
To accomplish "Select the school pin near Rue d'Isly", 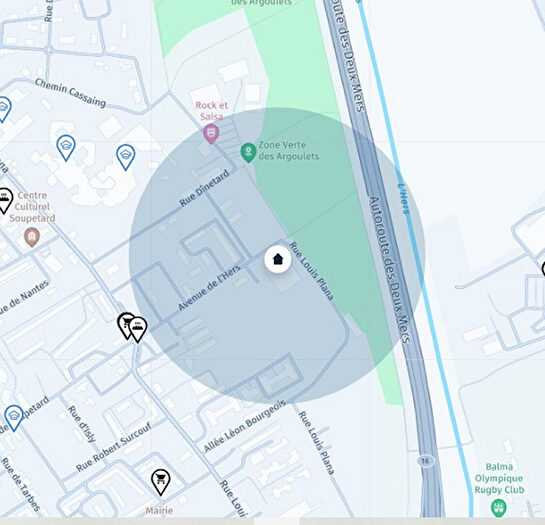I will (x=14, y=418).
